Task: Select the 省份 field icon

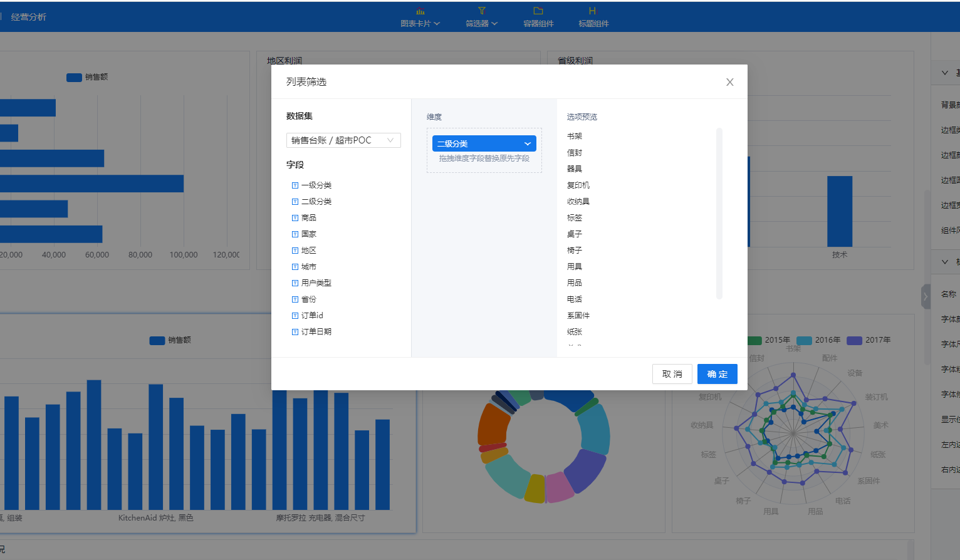Action: [295, 299]
